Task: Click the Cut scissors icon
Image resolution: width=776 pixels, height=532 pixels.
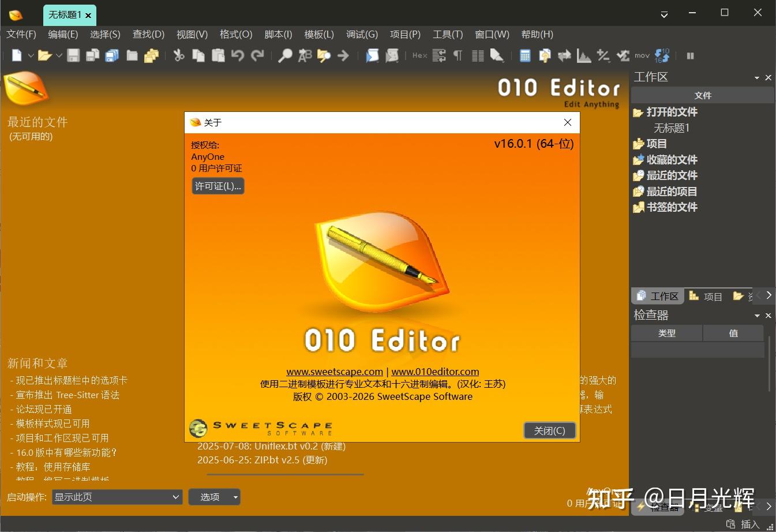Action: pos(179,55)
